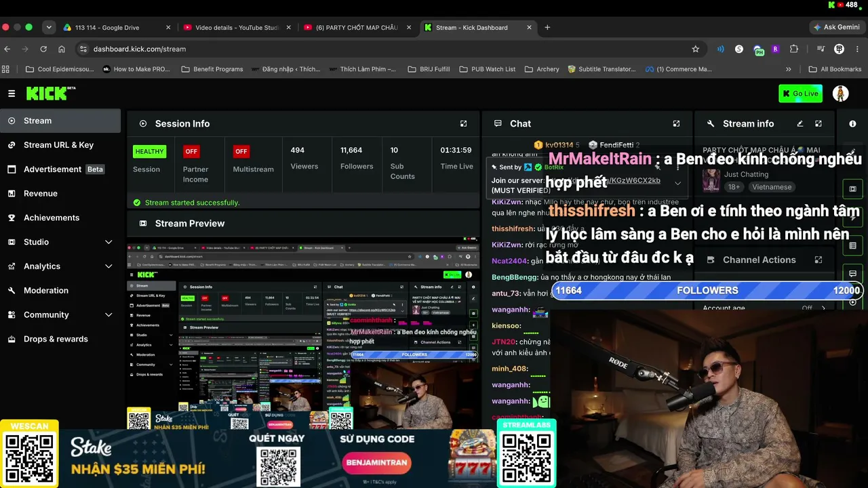Open the BRIJ Fulfill bookmark folder

429,69
